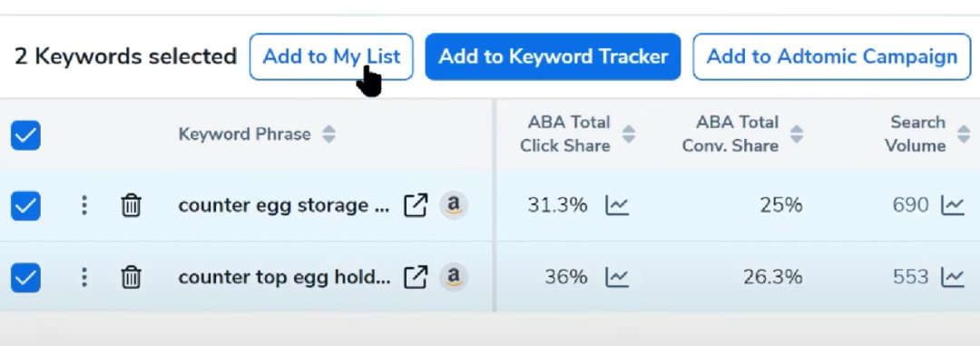The height and width of the screenshot is (346, 980).
Task: Open more options for counter egg storage row
Action: click(x=84, y=205)
